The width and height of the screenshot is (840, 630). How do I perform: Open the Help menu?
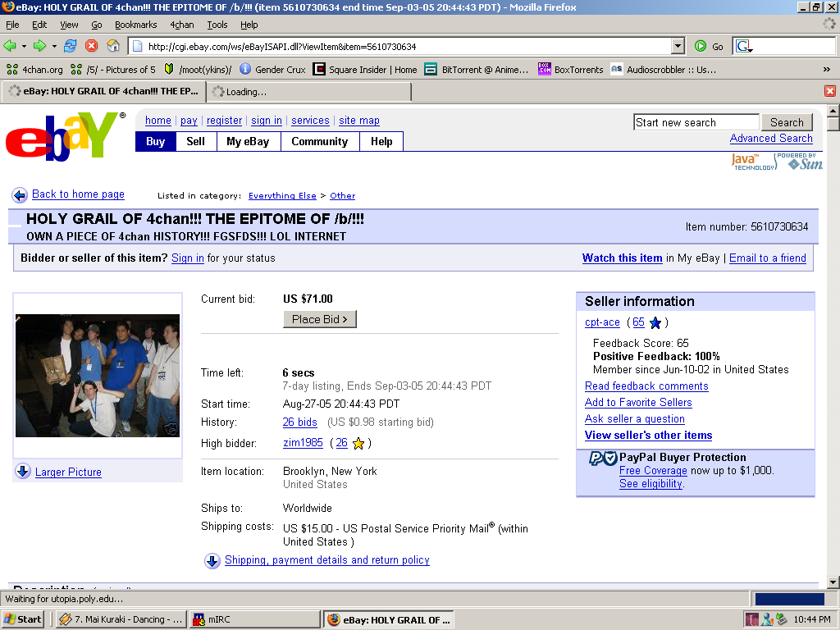pyautogui.click(x=249, y=25)
